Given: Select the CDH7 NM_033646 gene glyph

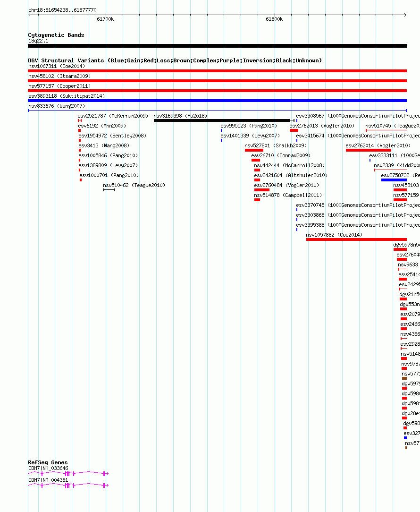Looking at the screenshot, I should [68, 473].
